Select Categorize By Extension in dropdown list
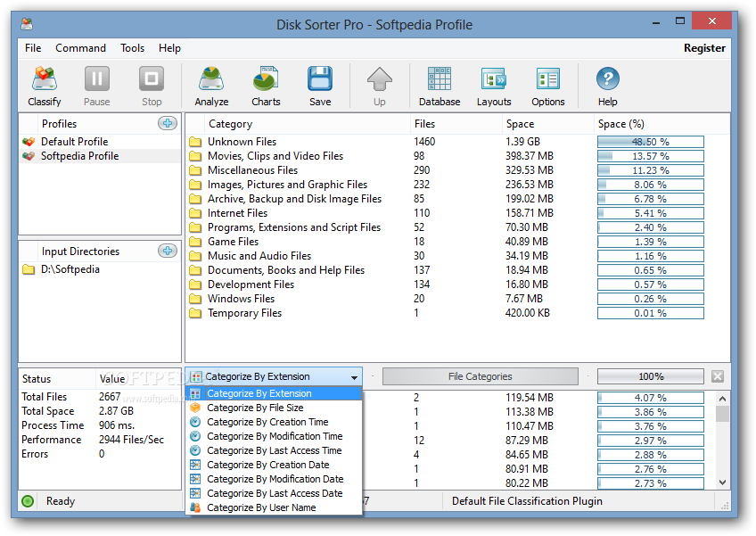 coord(274,393)
